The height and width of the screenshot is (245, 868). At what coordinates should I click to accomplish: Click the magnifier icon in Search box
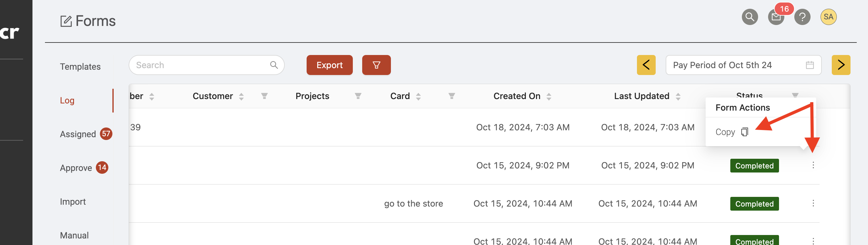(274, 65)
